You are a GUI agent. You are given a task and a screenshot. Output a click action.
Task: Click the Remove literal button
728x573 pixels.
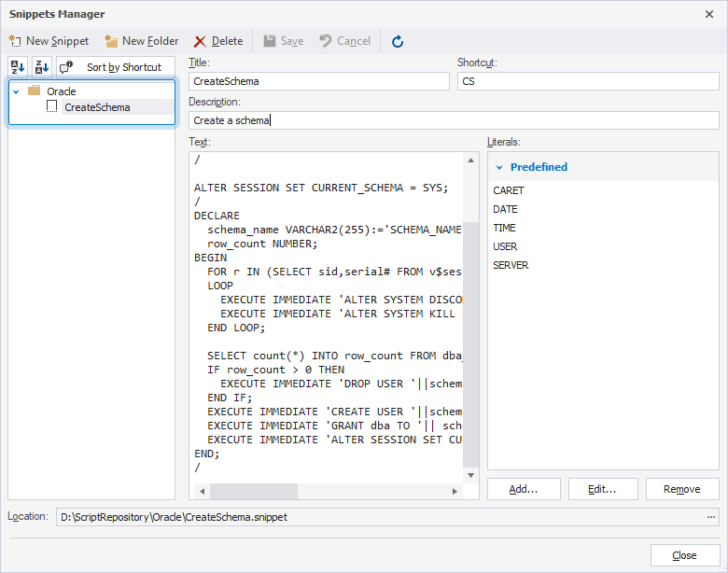pos(682,489)
